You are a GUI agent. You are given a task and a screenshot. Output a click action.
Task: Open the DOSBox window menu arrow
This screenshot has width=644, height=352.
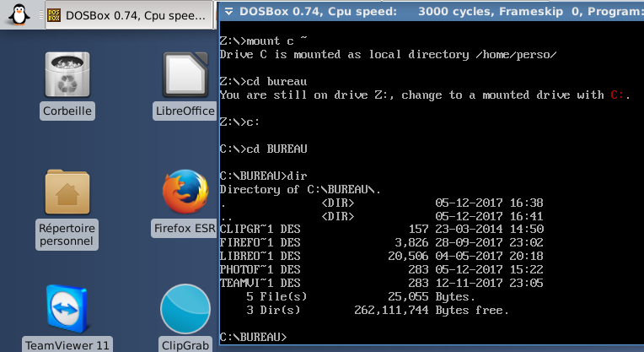tap(228, 12)
